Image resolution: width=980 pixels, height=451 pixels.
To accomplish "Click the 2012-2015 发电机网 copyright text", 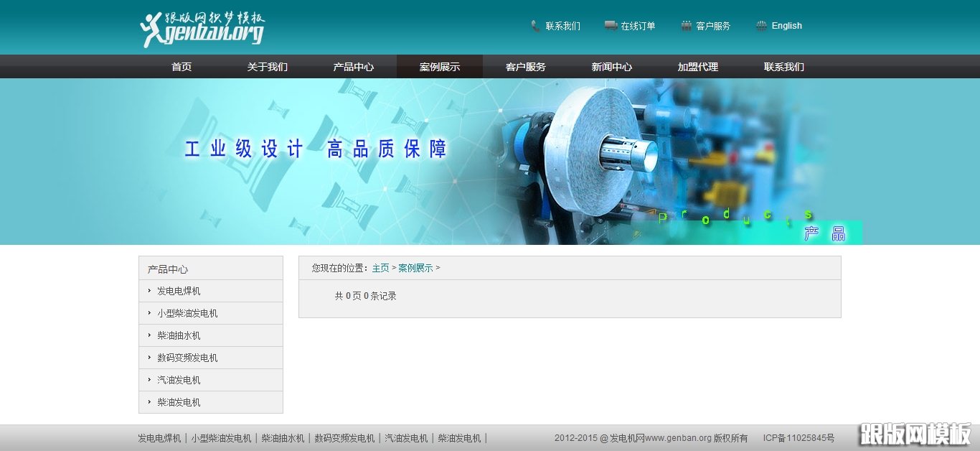I will 651,438.
